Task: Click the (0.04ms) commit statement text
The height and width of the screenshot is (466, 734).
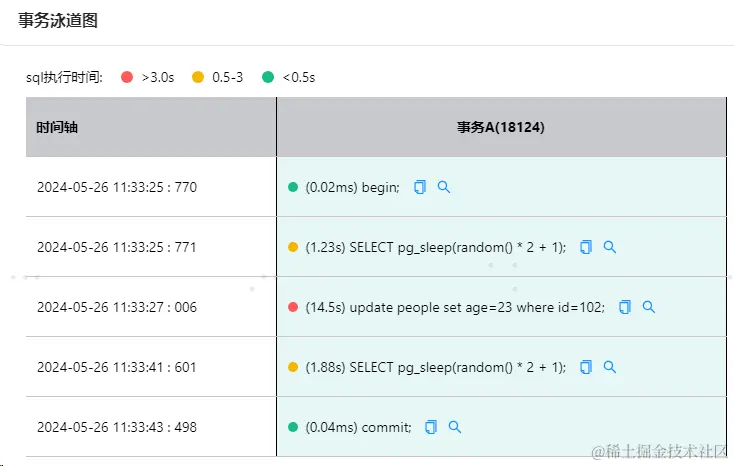Action: tap(358, 427)
